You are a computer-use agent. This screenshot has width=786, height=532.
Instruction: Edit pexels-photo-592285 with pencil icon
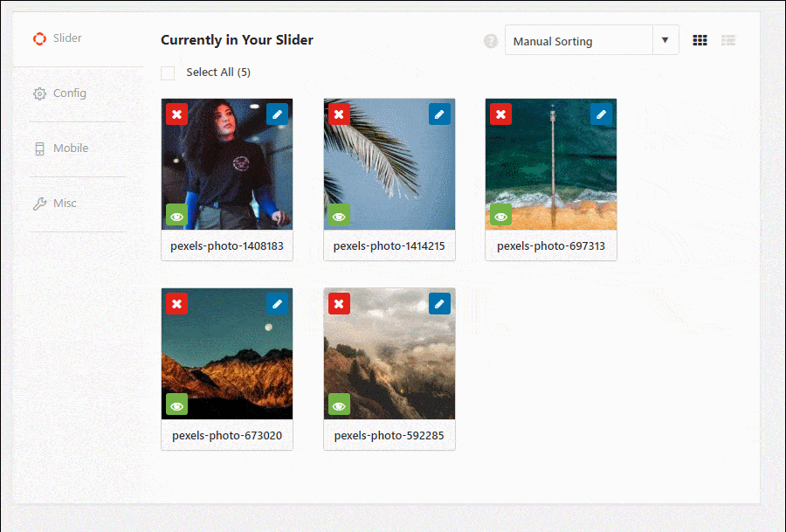click(x=439, y=304)
